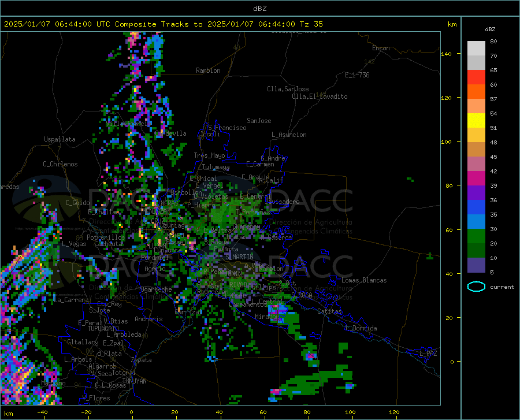The image size is (520, 420).
Task: Click the TUPUNGATO map label
Action: click(103, 329)
